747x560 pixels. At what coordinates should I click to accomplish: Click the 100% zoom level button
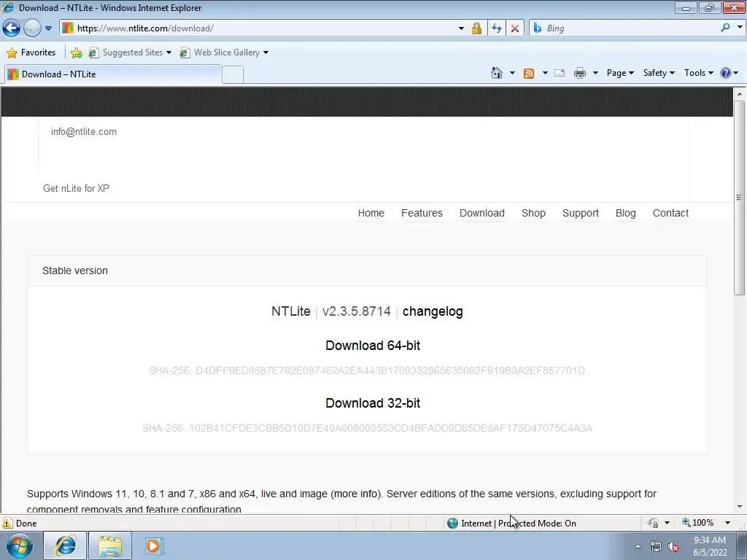698,523
